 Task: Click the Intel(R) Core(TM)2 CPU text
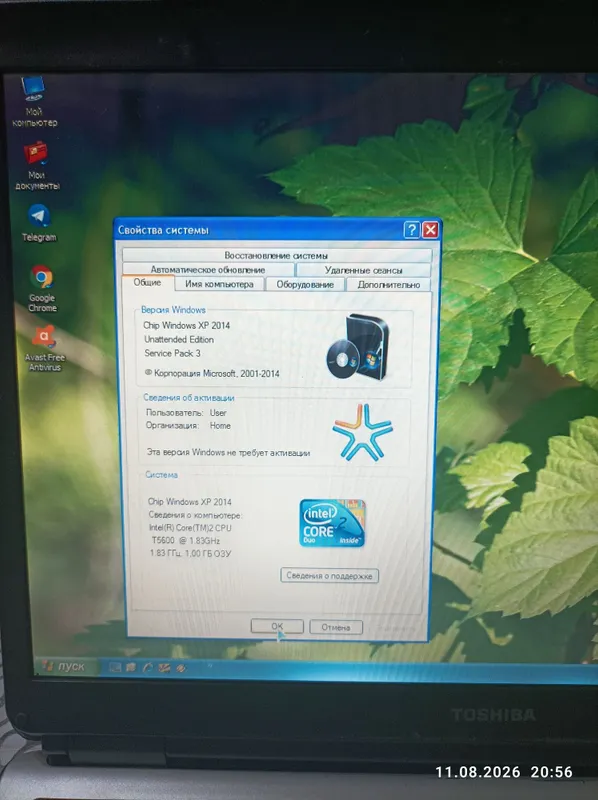190,528
